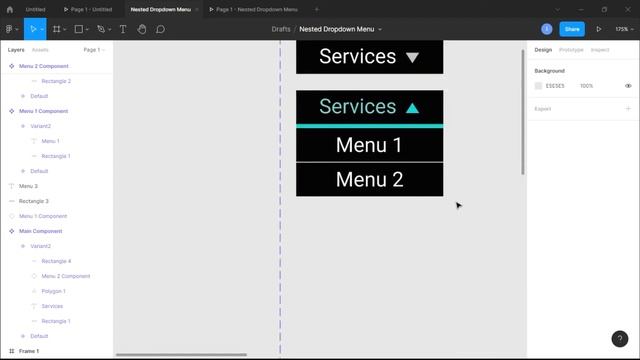Open the 175% zoom dropdown

pyautogui.click(x=624, y=29)
